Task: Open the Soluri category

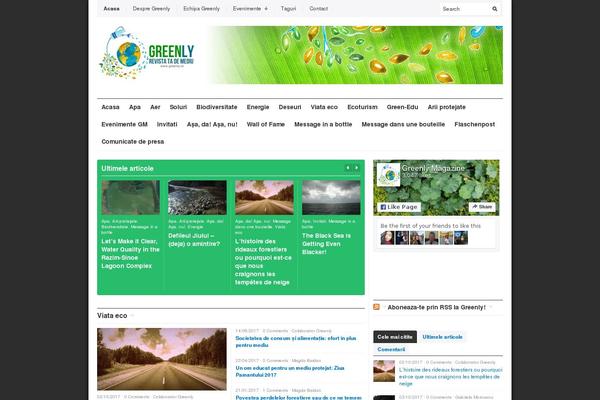Action: click(x=178, y=107)
